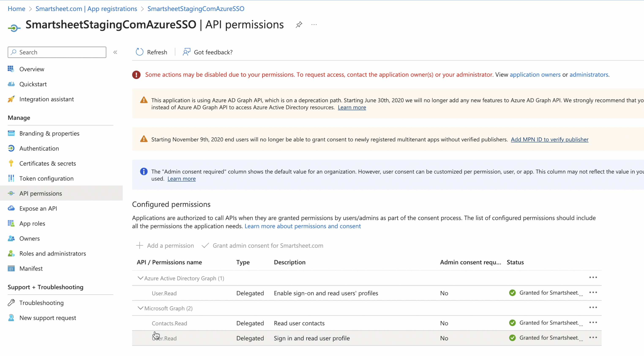
Task: Click the Integration assistant rocket icon
Action: click(x=11, y=99)
